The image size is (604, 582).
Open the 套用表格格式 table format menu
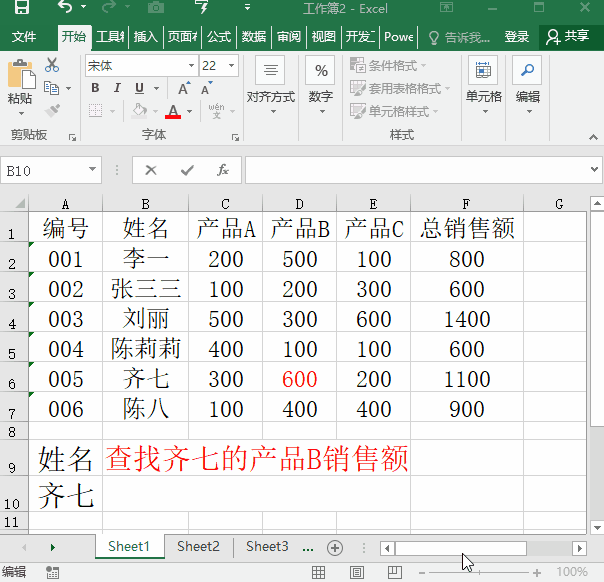pos(400,89)
